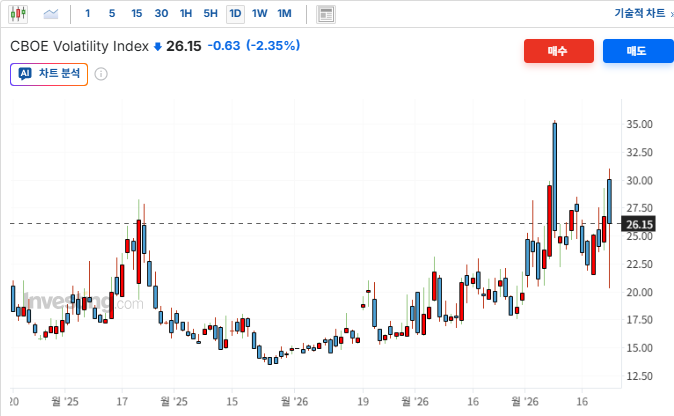Screen dimensions: 674x416
Task: Select the 1H interval
Action: point(186,14)
